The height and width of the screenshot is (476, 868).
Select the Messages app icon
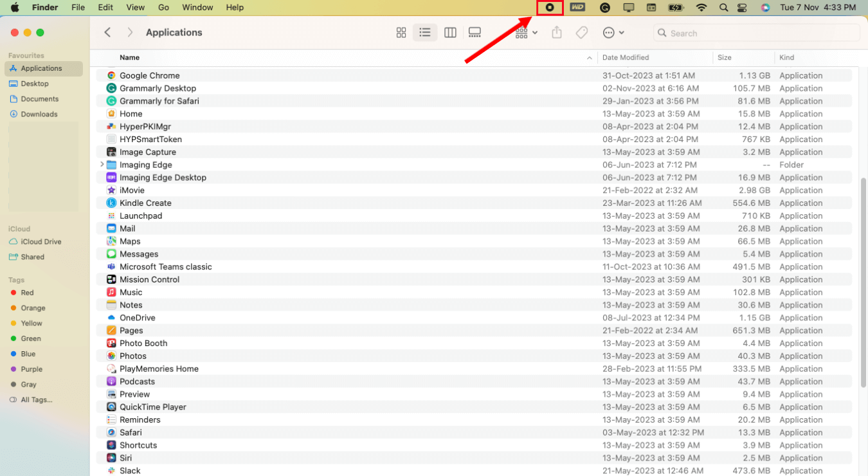pos(111,254)
